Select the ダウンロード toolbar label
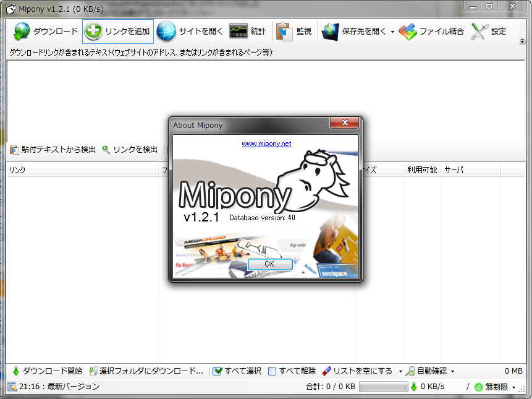Image resolution: width=532 pixels, height=399 pixels. click(56, 32)
